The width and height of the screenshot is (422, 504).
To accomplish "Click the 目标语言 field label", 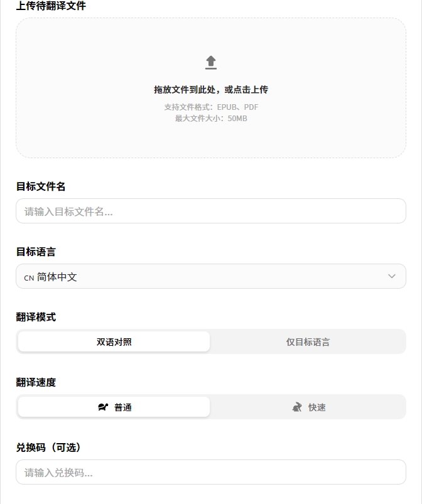I will click(x=36, y=252).
